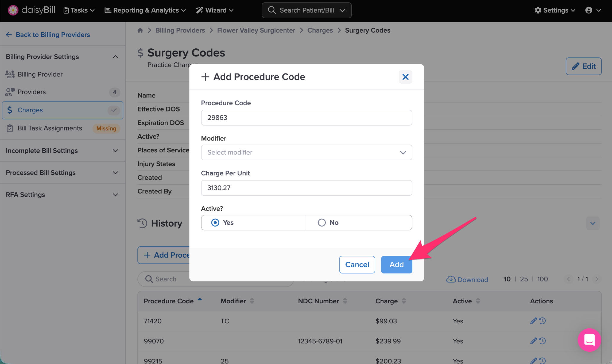This screenshot has height=364, width=612.
Task: Click the Charge Per Unit input field
Action: tap(306, 188)
